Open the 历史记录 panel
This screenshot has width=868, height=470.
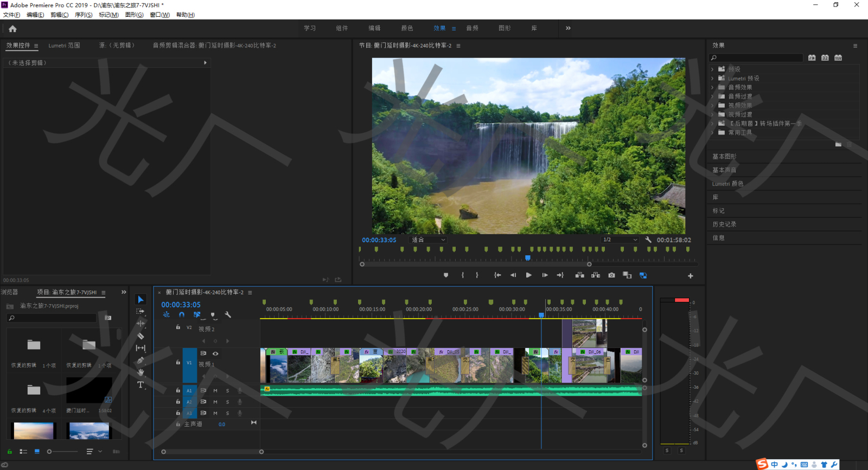tap(724, 224)
